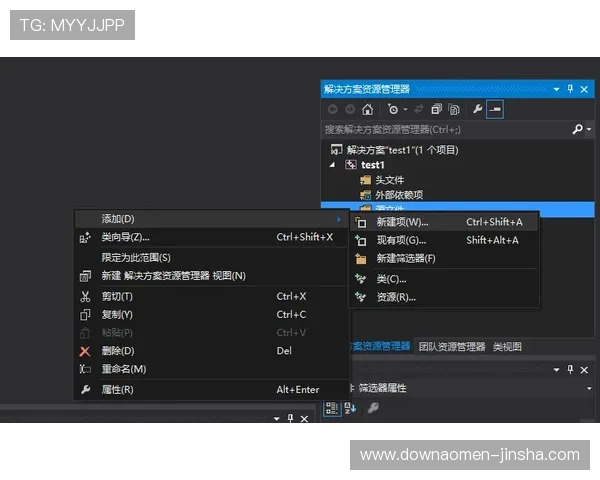Click the existing item icon in submenu

pos(361,241)
